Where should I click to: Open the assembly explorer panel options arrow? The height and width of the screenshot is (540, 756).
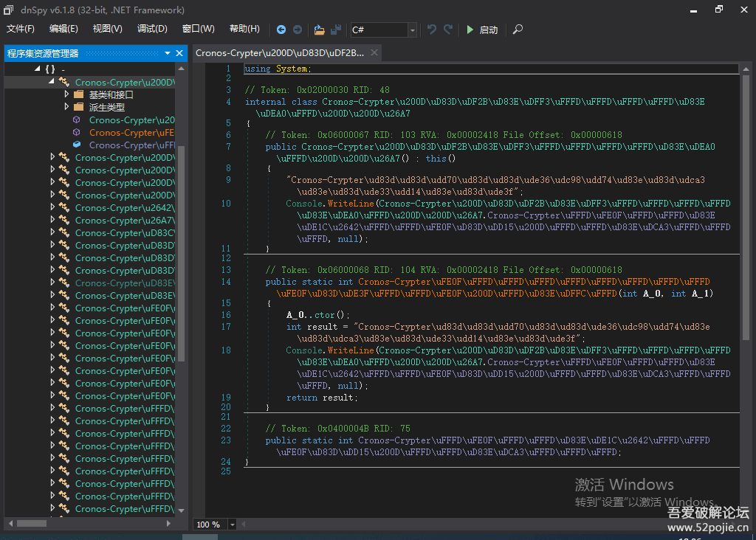pos(167,53)
